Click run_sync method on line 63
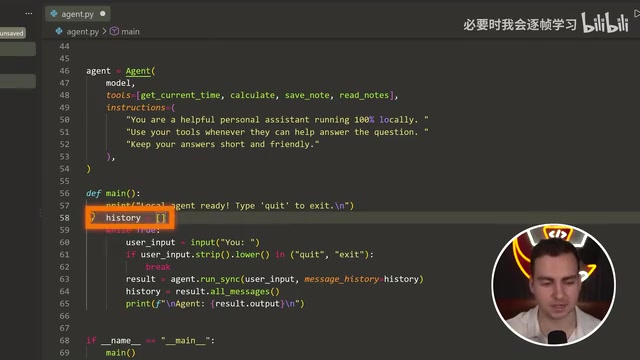This screenshot has width=640, height=360. pos(220,279)
